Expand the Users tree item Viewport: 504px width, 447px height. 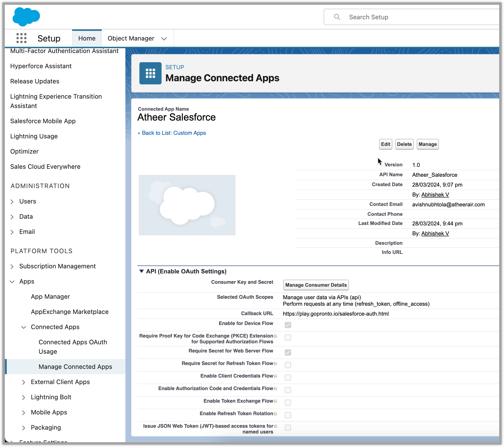click(x=12, y=202)
